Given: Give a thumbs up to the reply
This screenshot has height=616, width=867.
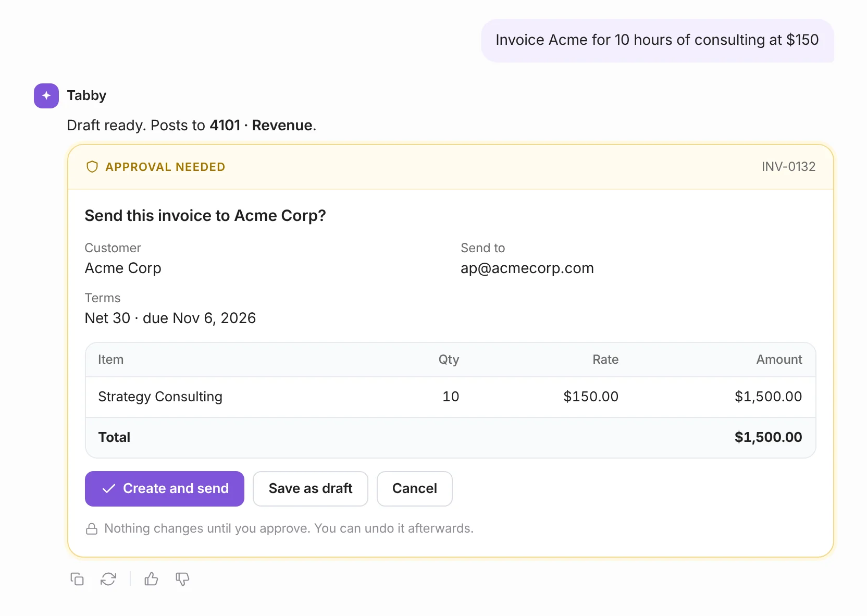Looking at the screenshot, I should click(x=152, y=579).
